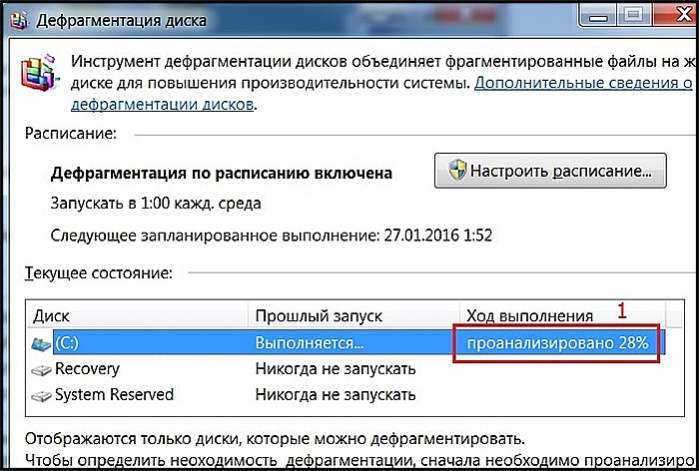Click the (C:) drive icon
The height and width of the screenshot is (471, 699).
pos(41,343)
